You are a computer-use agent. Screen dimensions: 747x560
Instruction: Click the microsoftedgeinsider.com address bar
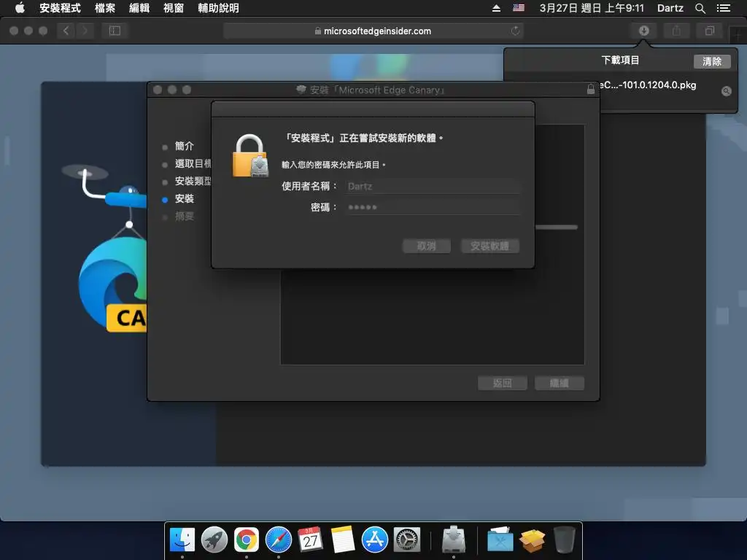373,31
